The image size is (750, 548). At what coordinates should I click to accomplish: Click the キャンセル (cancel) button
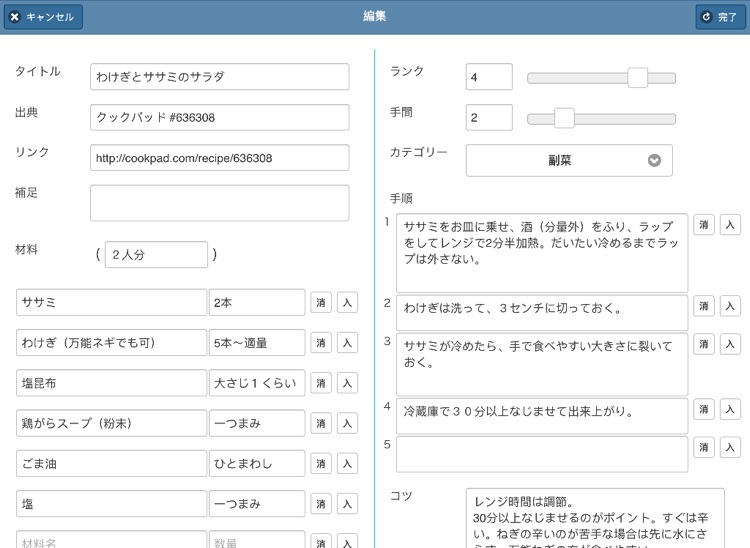[43, 17]
